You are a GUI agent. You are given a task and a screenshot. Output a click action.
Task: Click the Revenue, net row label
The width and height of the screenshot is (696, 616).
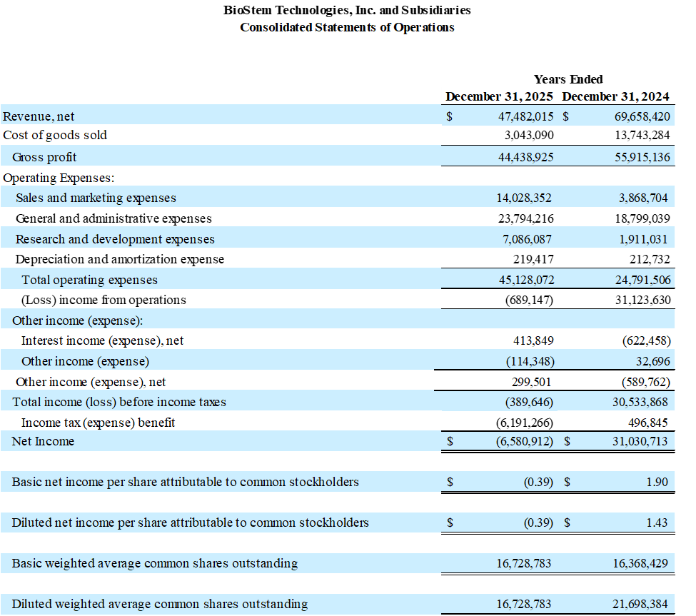(39, 116)
